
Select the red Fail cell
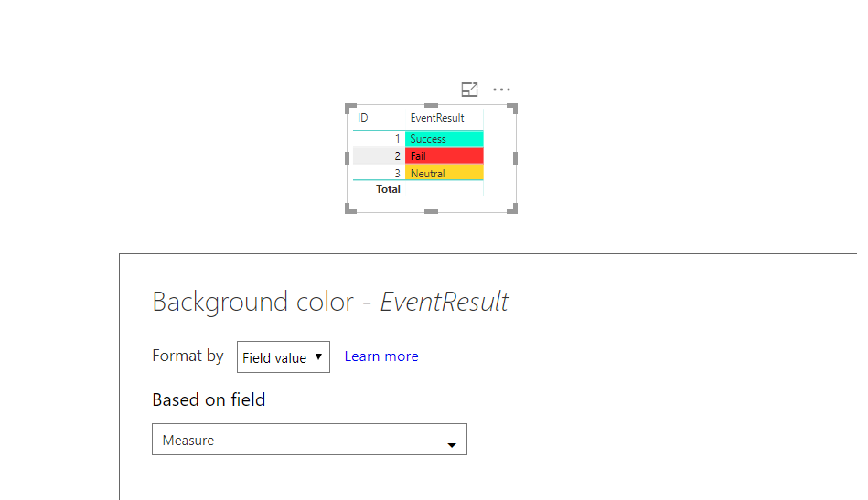click(445, 156)
